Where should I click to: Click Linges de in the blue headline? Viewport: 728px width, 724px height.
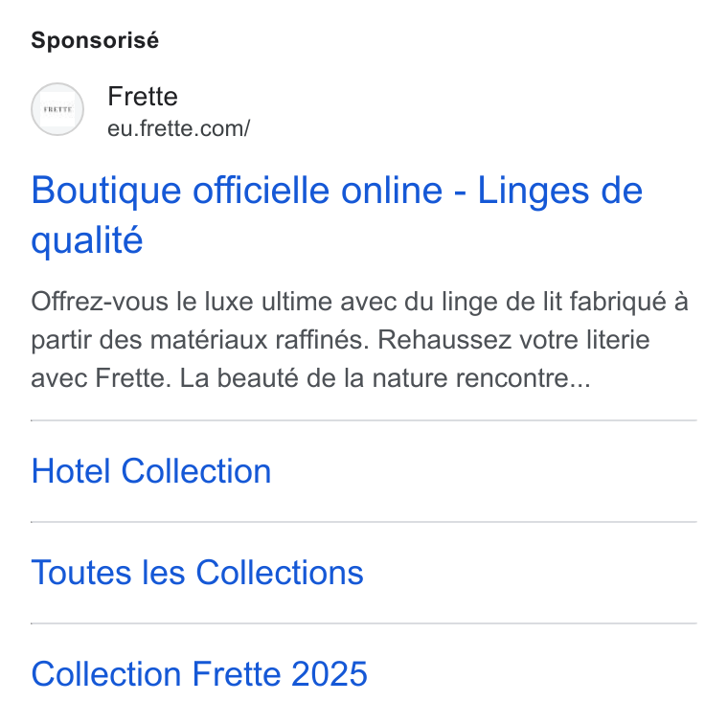560,191
